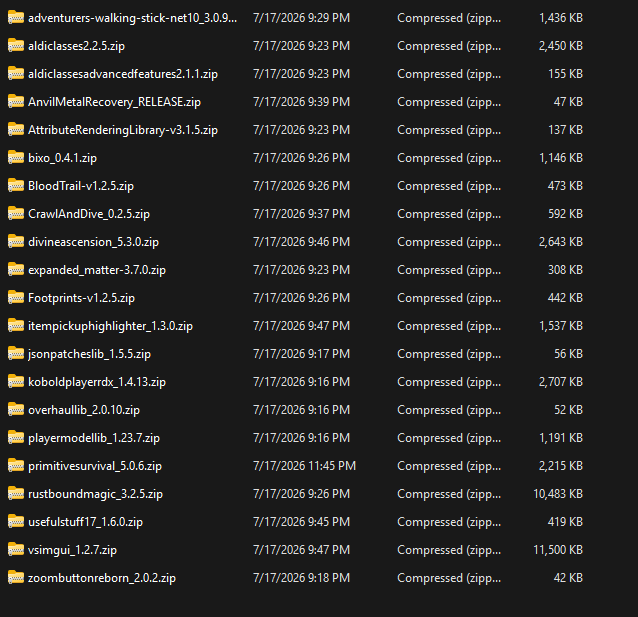
Task: Click the zip icon beside aldiclasses2.2.5.zip
Action: [16, 45]
